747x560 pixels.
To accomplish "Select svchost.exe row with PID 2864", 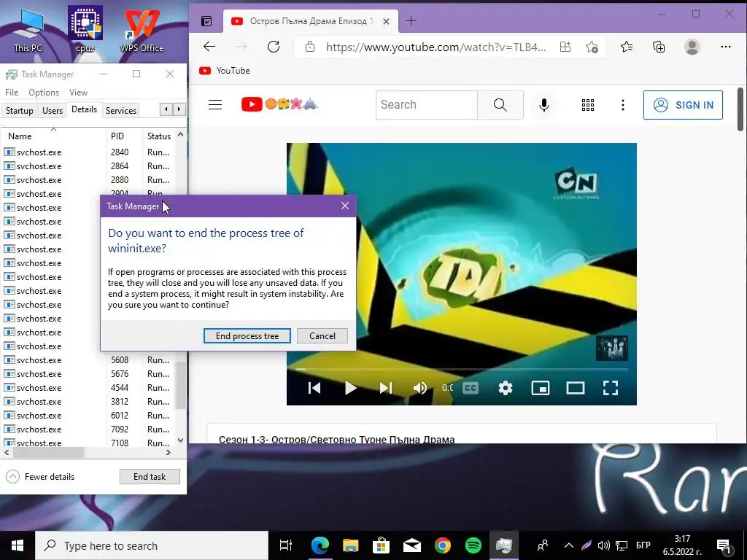I will coord(88,166).
